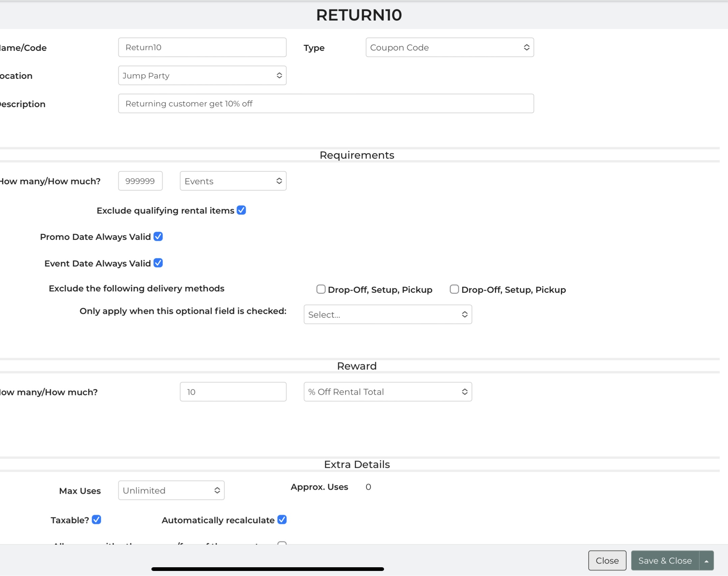This screenshot has width=728, height=576.
Task: Toggle Promo Date Always Valid checkbox
Action: [x=158, y=236]
